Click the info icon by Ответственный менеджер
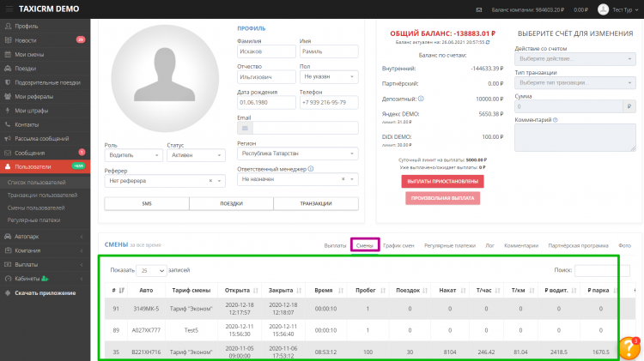 pyautogui.click(x=310, y=170)
